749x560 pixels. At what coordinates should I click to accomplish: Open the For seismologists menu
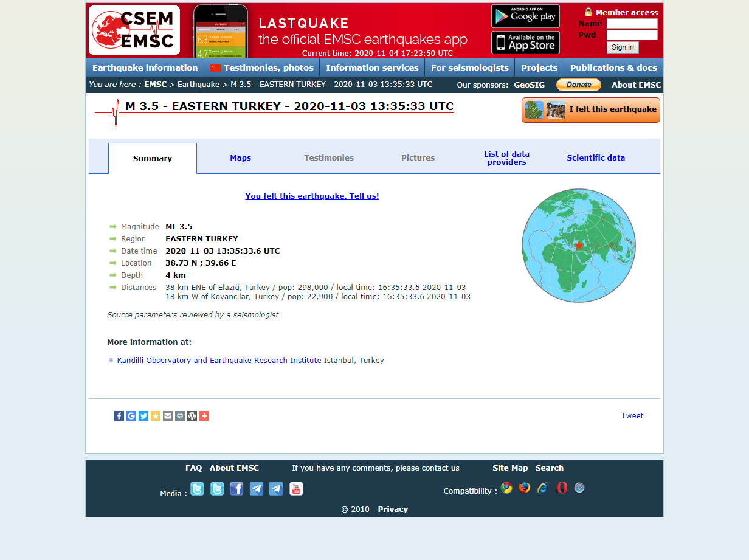[469, 67]
